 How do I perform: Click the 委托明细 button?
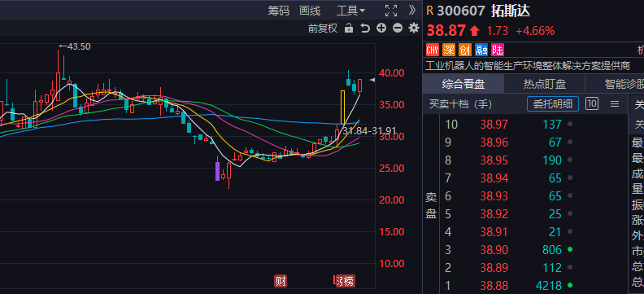point(553,104)
